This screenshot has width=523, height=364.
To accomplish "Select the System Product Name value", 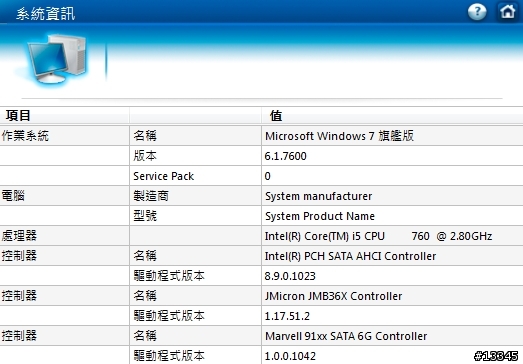I will pos(320,216).
